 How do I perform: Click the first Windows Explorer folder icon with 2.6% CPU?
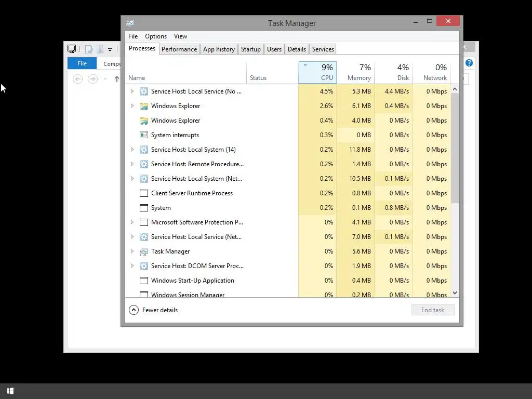[x=144, y=106]
